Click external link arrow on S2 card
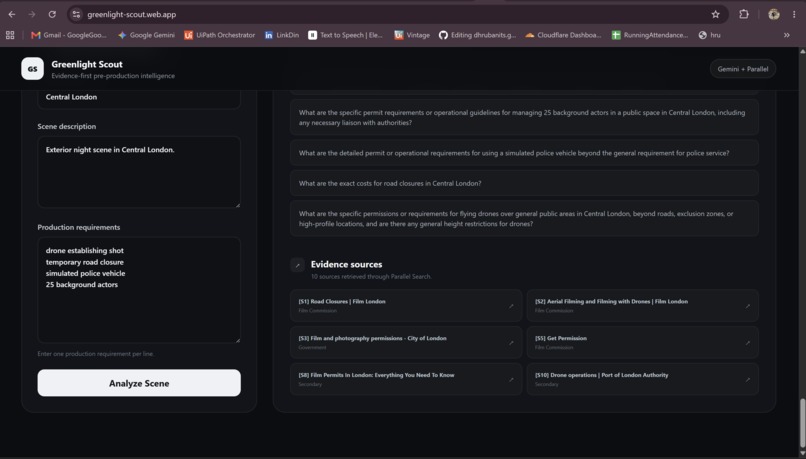This screenshot has width=806, height=459. click(x=747, y=306)
